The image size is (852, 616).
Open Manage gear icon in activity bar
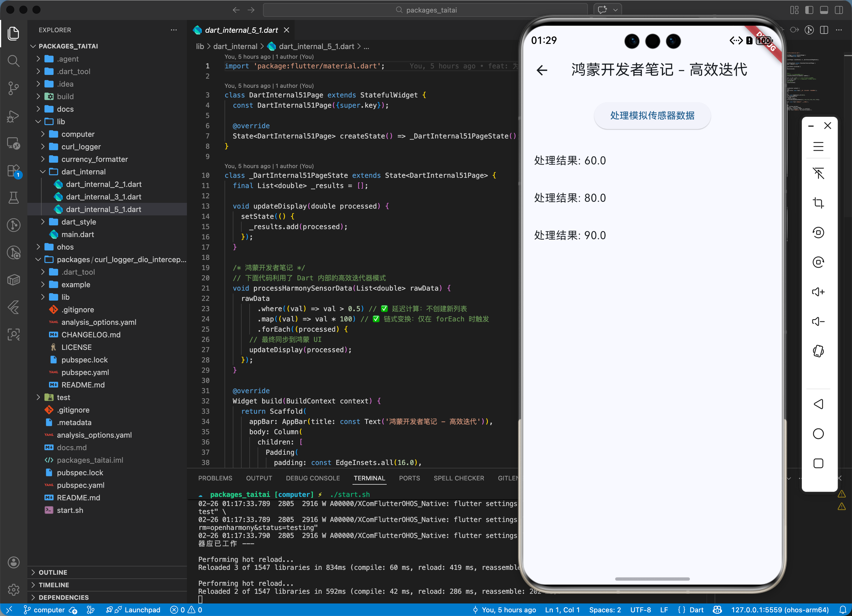[x=13, y=589]
